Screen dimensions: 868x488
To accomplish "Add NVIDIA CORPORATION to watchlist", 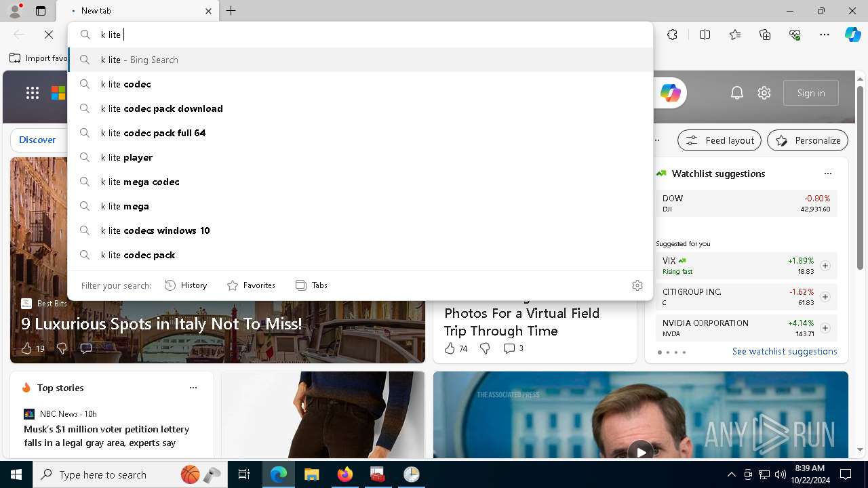I will point(825,328).
